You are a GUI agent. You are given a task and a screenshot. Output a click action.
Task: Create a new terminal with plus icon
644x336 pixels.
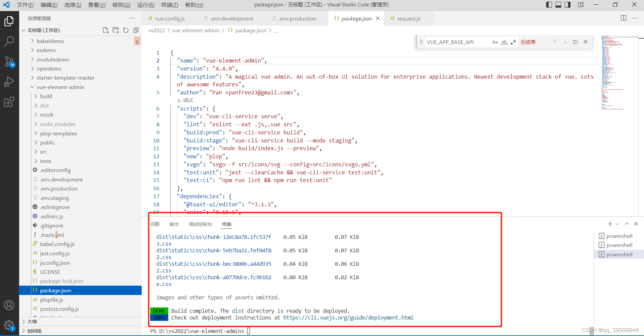click(610, 224)
